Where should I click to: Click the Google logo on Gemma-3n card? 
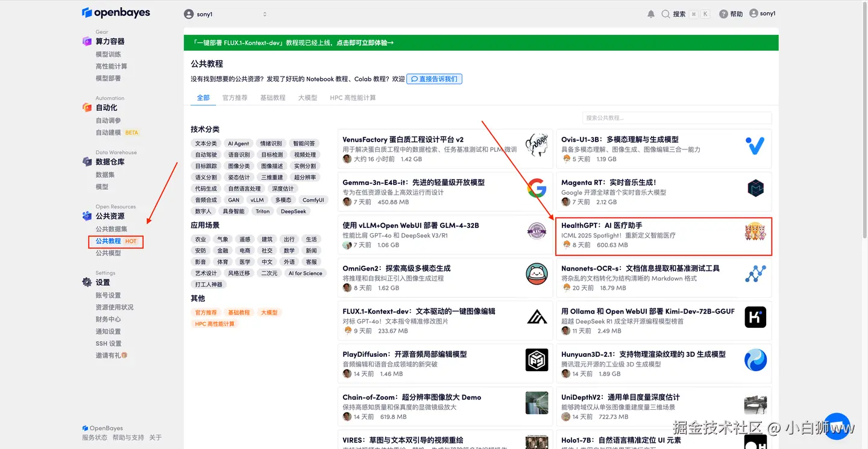click(536, 189)
